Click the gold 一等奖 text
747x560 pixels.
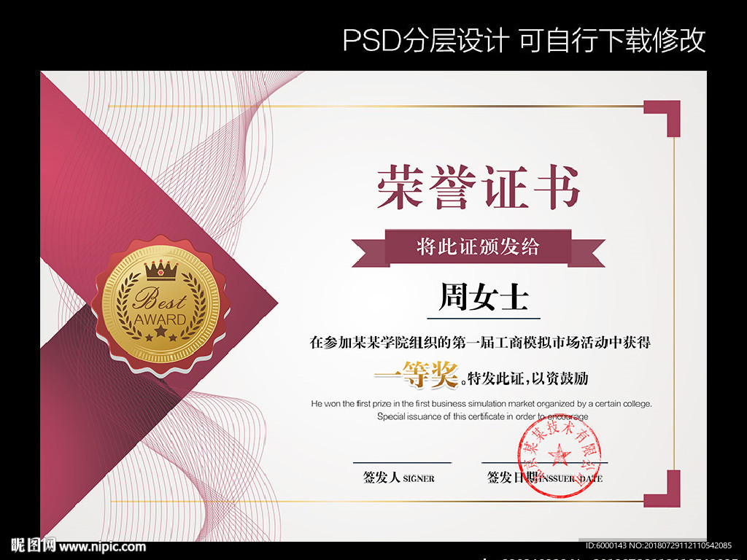[x=417, y=374]
